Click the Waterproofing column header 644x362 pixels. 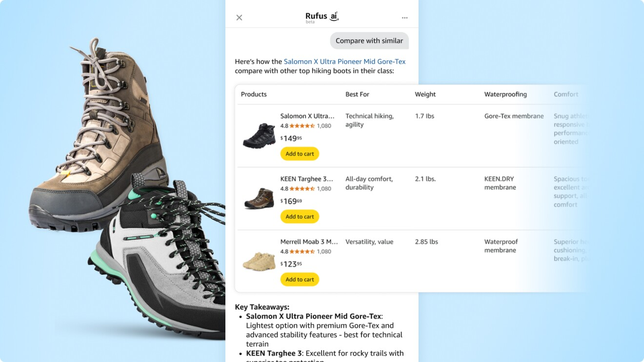point(505,95)
